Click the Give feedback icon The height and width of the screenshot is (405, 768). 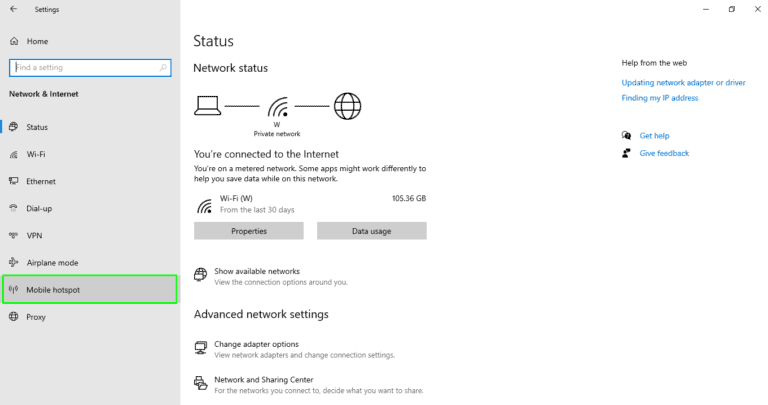(626, 153)
